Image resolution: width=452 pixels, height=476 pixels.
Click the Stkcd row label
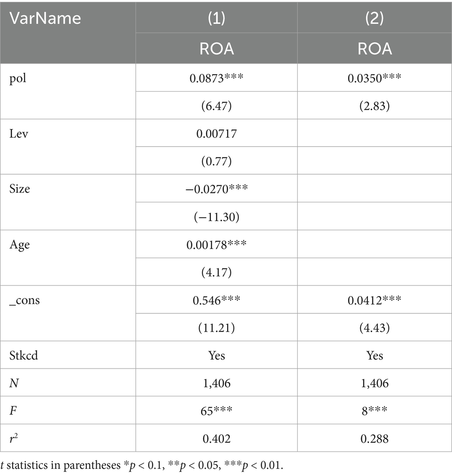tap(22, 355)
